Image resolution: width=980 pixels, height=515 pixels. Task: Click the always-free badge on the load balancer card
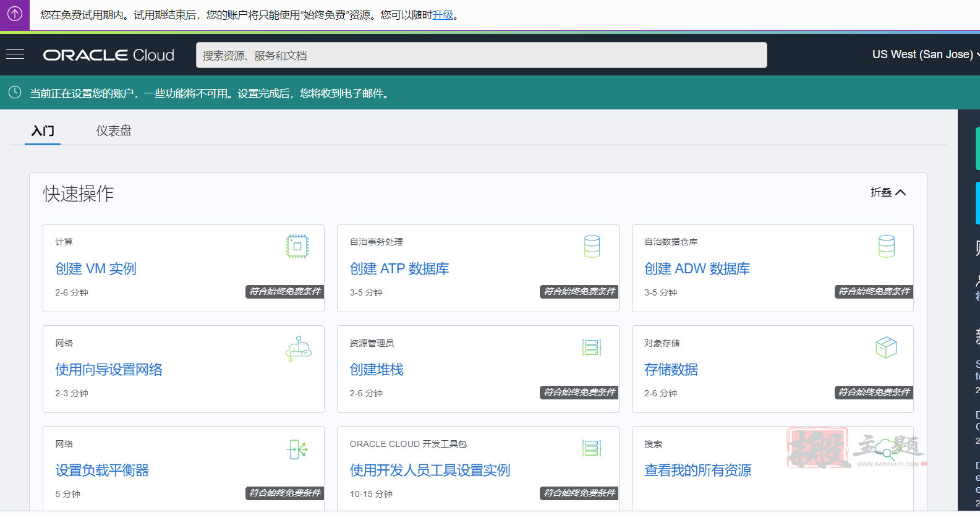285,493
